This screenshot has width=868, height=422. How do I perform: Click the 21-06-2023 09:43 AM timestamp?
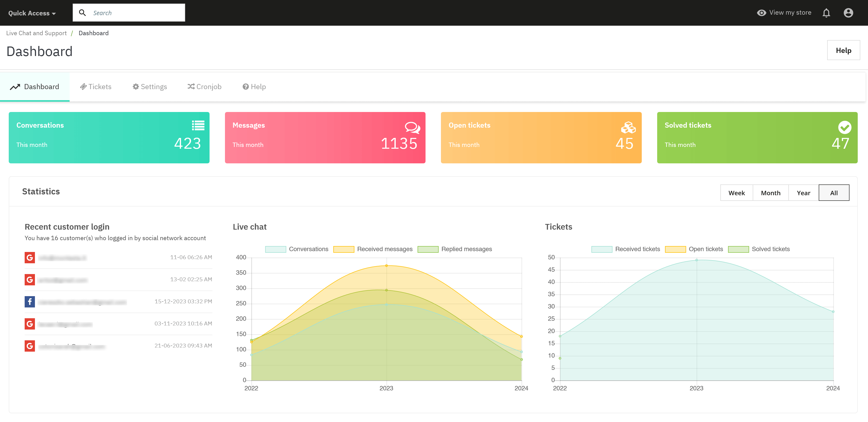(x=183, y=345)
